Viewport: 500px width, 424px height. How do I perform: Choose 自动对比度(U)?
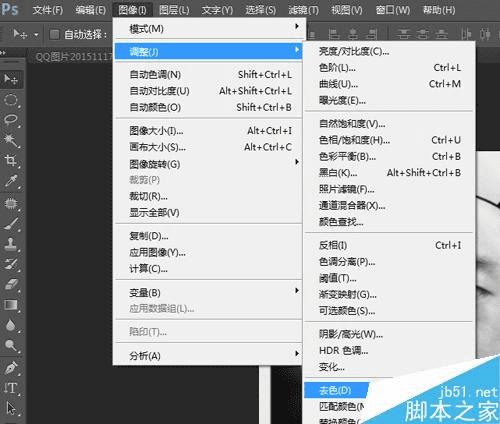pyautogui.click(x=208, y=91)
